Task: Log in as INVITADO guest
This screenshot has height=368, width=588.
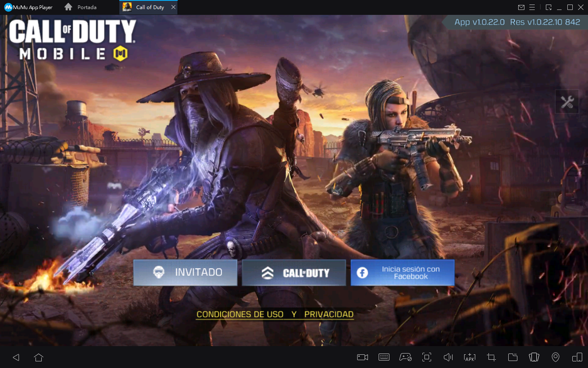Action: 185,272
